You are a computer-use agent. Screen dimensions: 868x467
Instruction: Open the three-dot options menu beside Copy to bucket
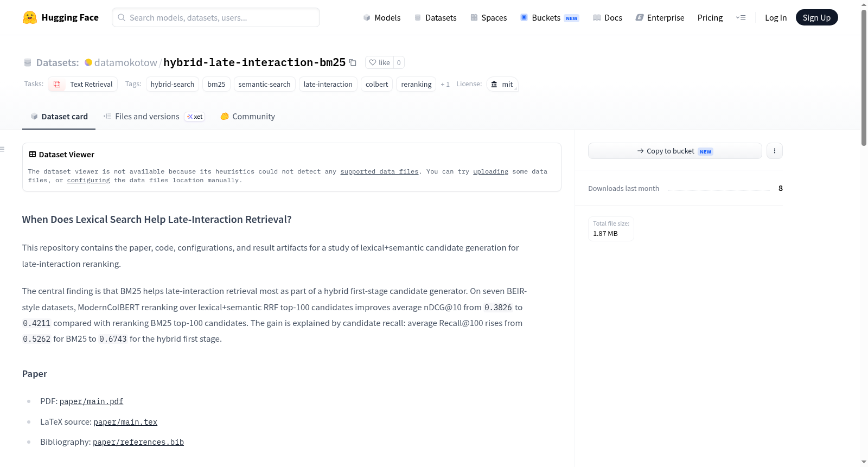pos(775,151)
